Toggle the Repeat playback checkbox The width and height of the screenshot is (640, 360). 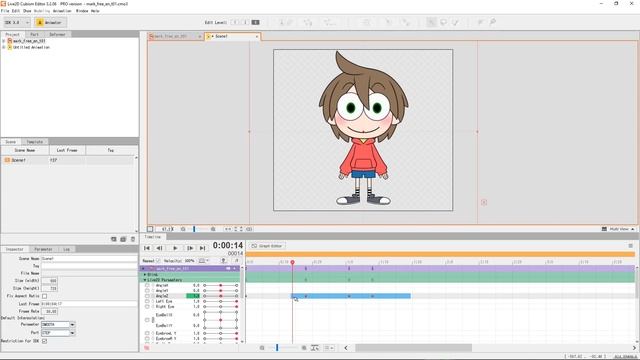point(158,260)
